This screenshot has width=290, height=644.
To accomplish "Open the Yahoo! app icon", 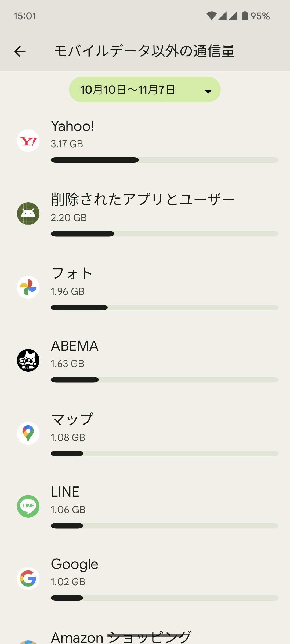I will (28, 141).
